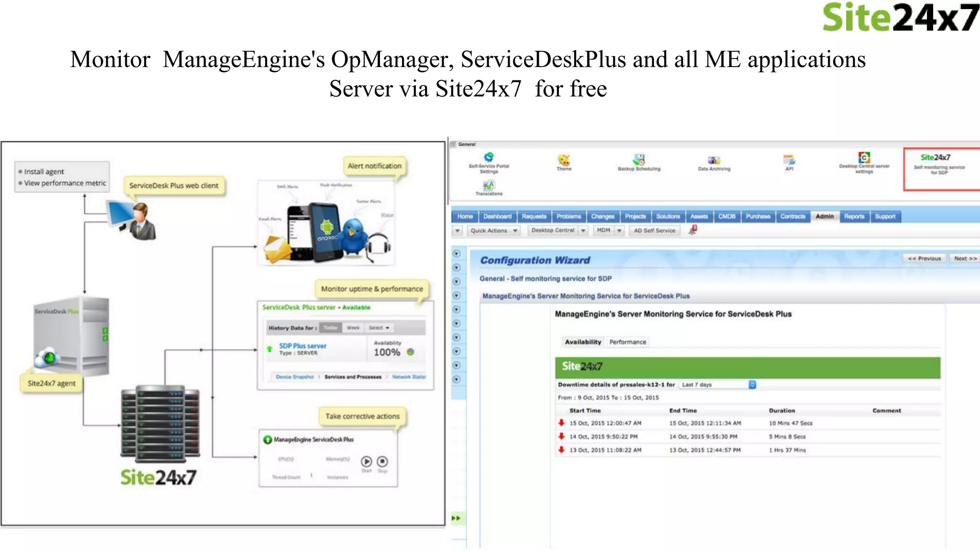Open the Network Statistics link
Viewport: 980px width, 551px height.
409,377
